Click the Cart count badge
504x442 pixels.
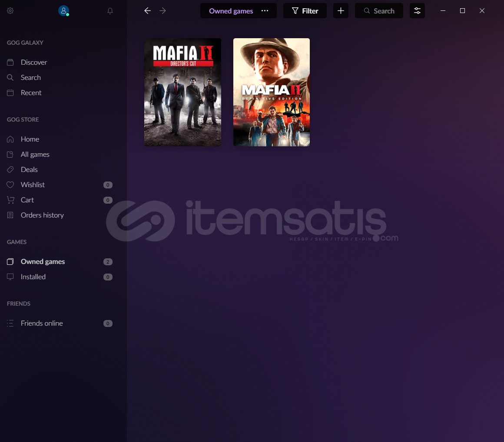pos(108,200)
